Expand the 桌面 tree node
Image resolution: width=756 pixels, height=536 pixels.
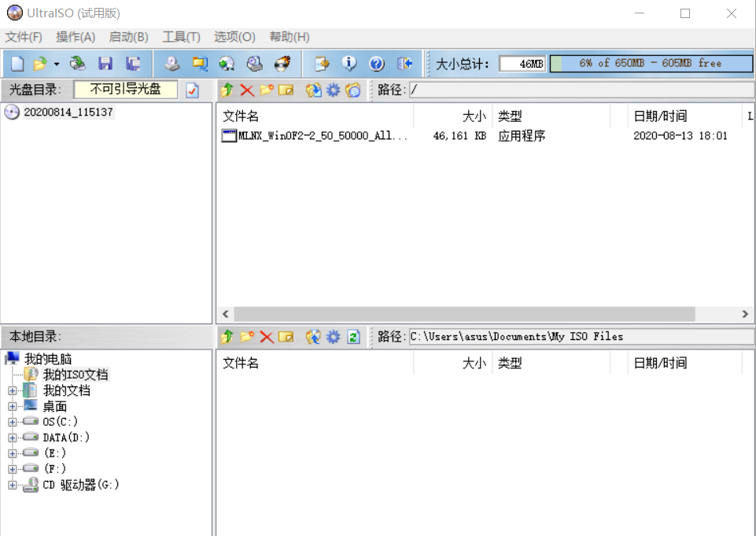[13, 406]
